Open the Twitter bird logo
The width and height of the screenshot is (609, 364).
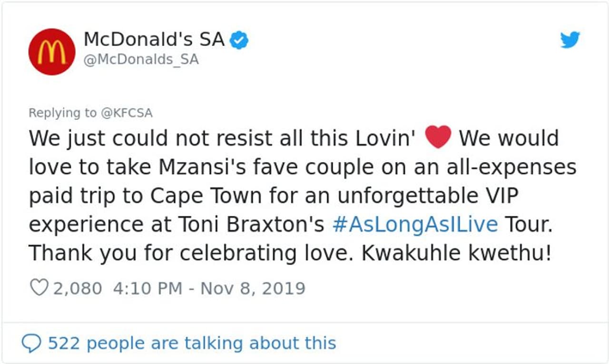click(570, 41)
